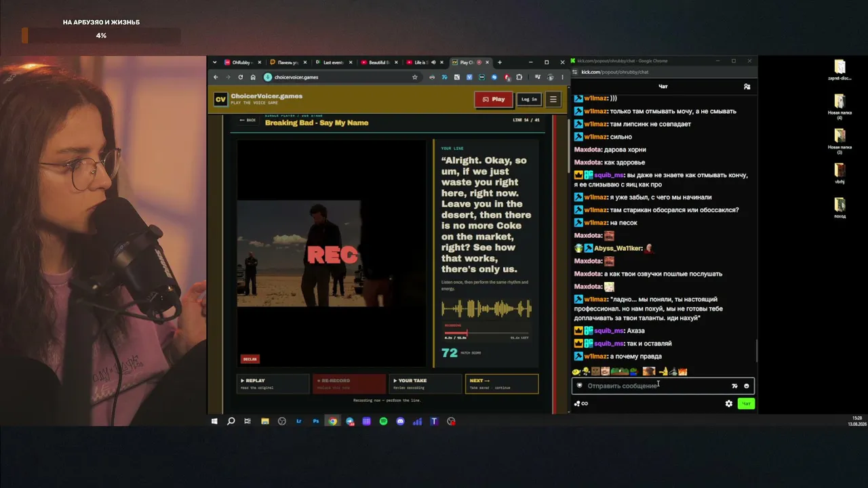Open Telegram from the taskbar
Viewport: 868px width, 488px height.
[x=349, y=422]
